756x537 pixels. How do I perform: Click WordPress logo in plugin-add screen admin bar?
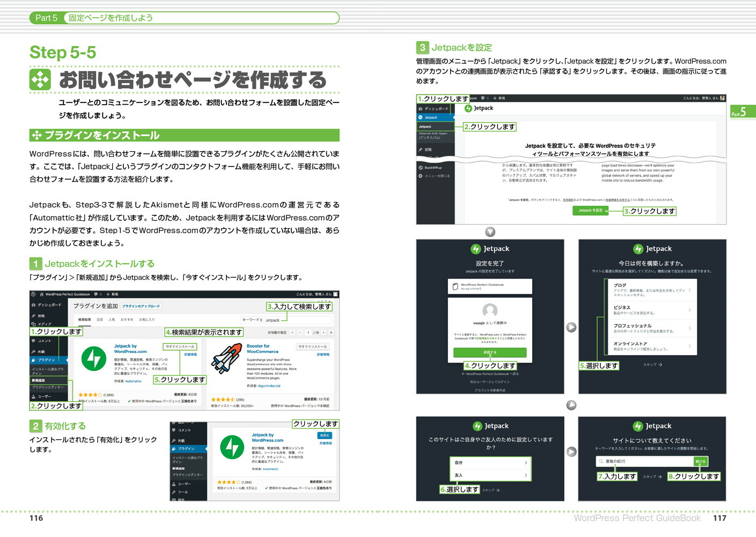point(33,294)
